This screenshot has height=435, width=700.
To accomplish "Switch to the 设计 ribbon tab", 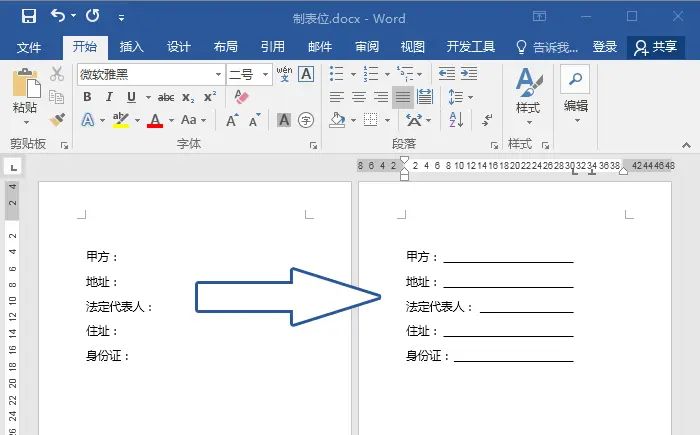I will 179,47.
